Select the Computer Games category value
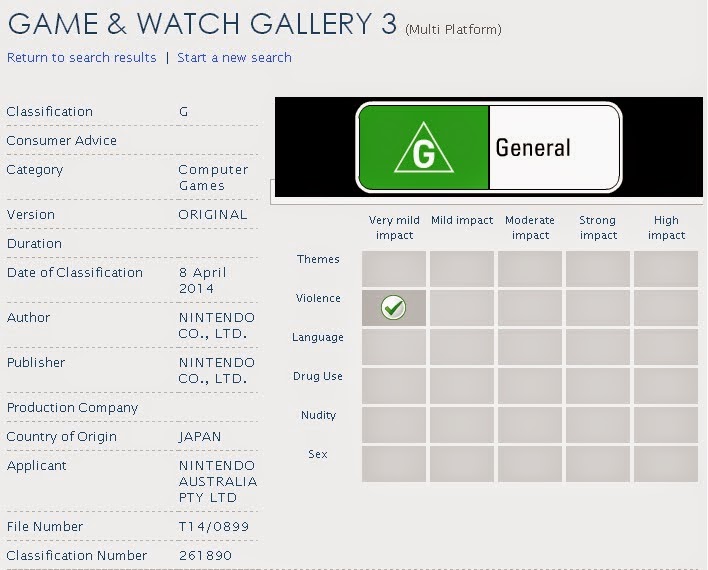 [x=213, y=178]
